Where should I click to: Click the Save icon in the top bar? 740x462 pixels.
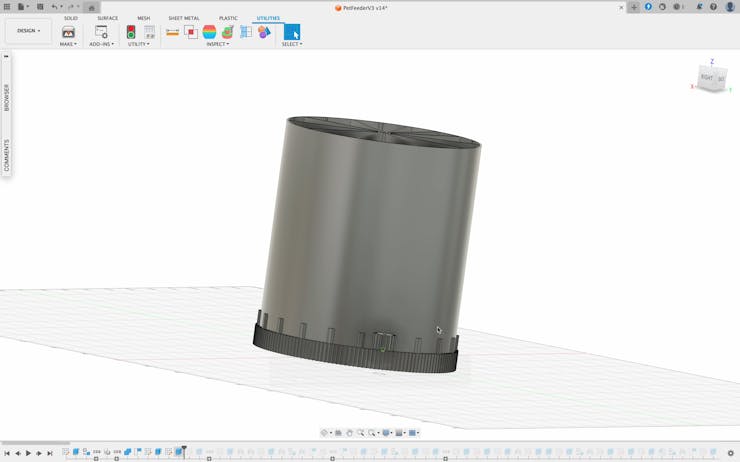(40, 7)
